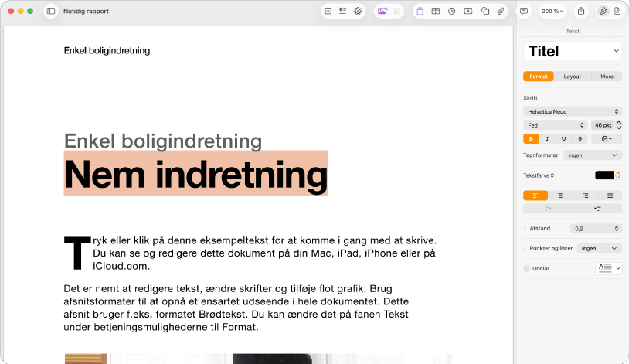Image resolution: width=629 pixels, height=364 pixels.
Task: Click the increase indent button
Action: click(597, 209)
